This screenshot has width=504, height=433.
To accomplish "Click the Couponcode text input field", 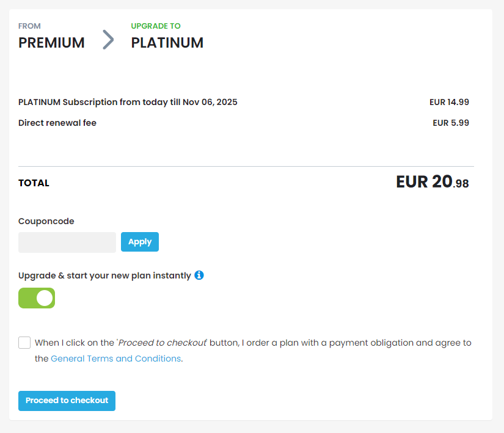I will 67,242.
